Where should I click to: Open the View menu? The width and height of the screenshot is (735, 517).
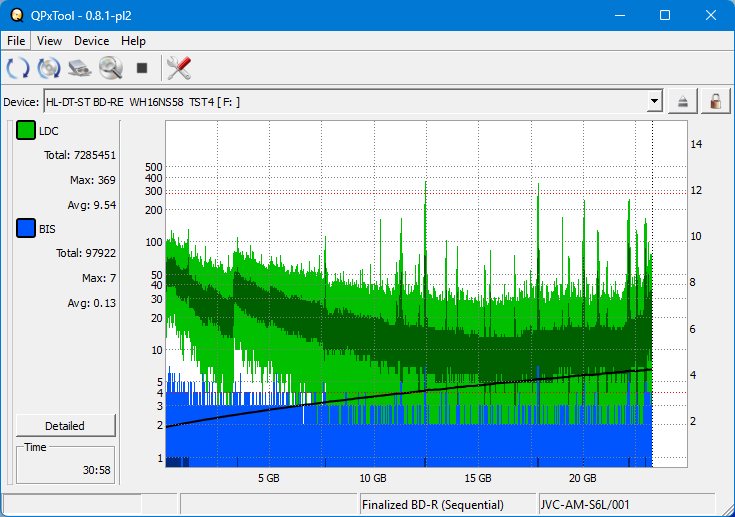click(49, 41)
